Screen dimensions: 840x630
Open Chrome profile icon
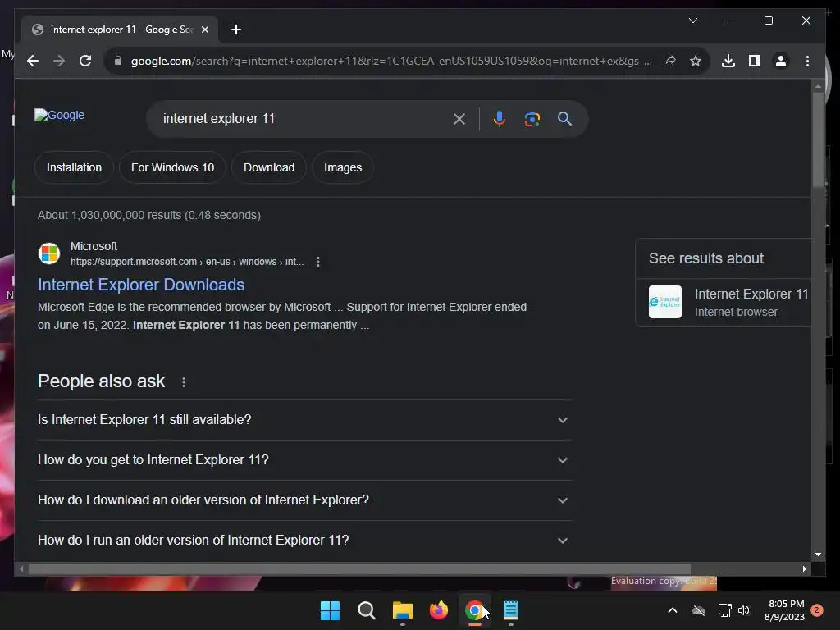pos(781,61)
